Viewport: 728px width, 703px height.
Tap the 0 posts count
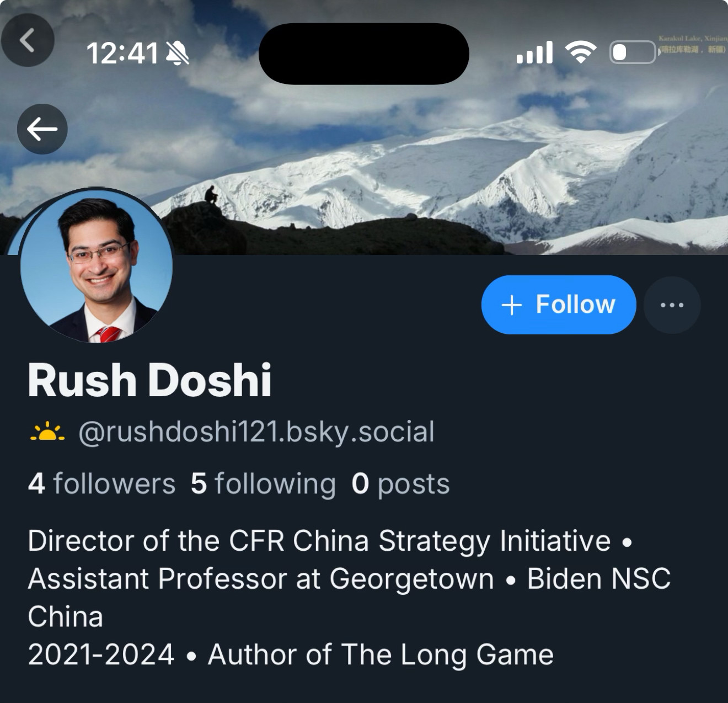(x=400, y=484)
